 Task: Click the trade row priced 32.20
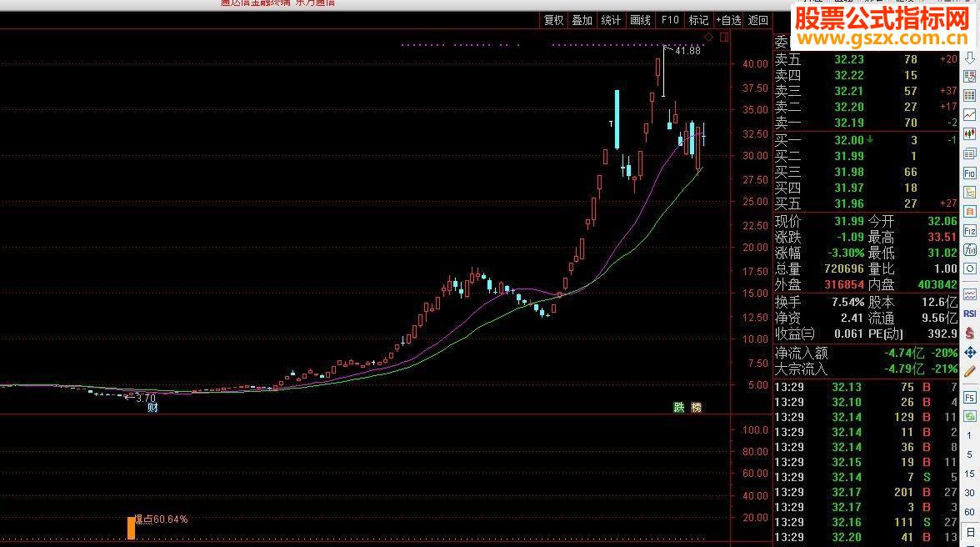pos(866,537)
